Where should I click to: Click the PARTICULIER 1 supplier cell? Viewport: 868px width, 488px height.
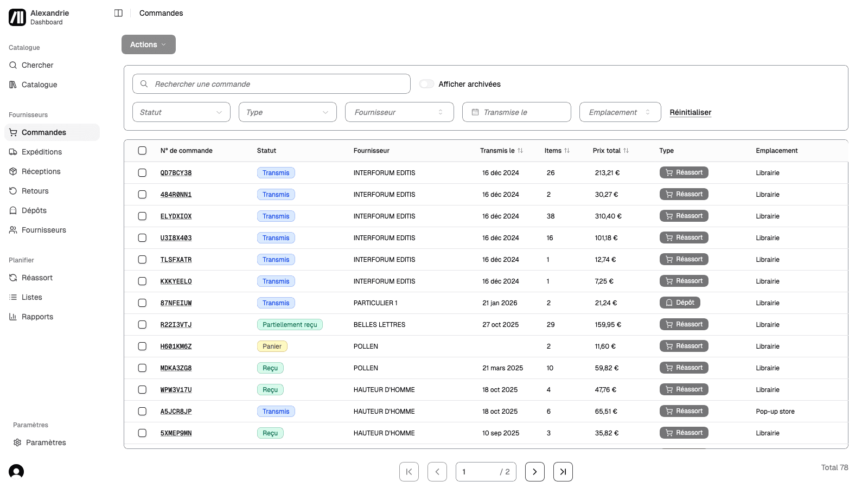coord(375,303)
